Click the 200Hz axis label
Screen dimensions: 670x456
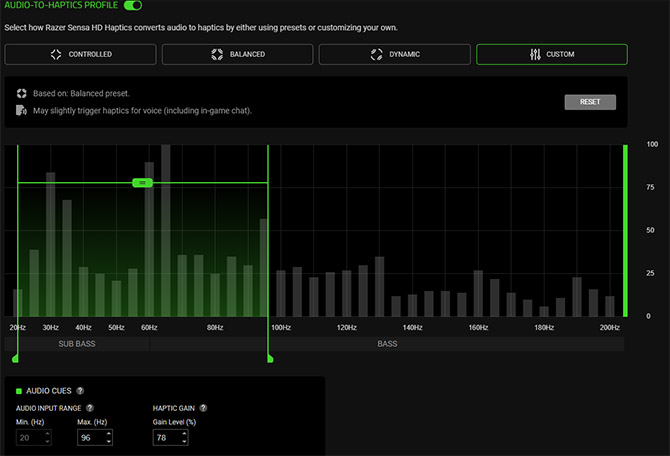click(x=609, y=327)
